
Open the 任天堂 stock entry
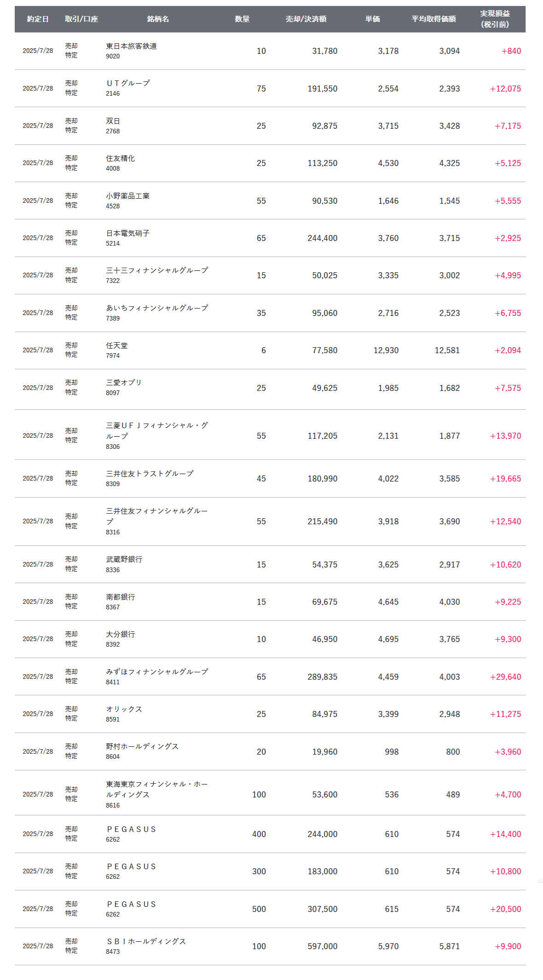click(x=117, y=345)
